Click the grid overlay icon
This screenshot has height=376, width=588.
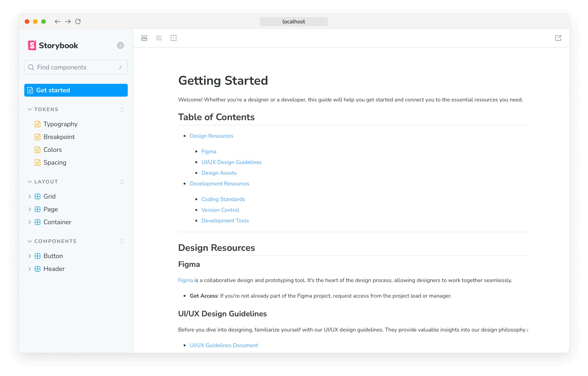159,38
